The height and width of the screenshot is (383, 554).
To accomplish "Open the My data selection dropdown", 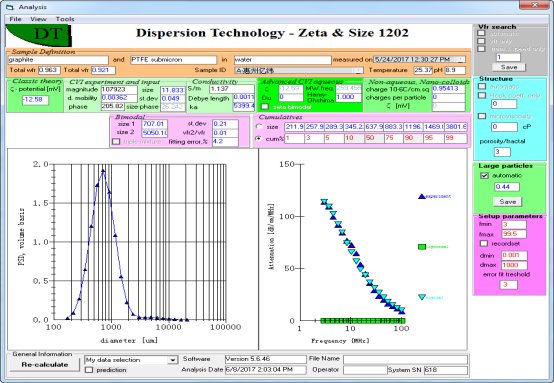I will click(172, 360).
